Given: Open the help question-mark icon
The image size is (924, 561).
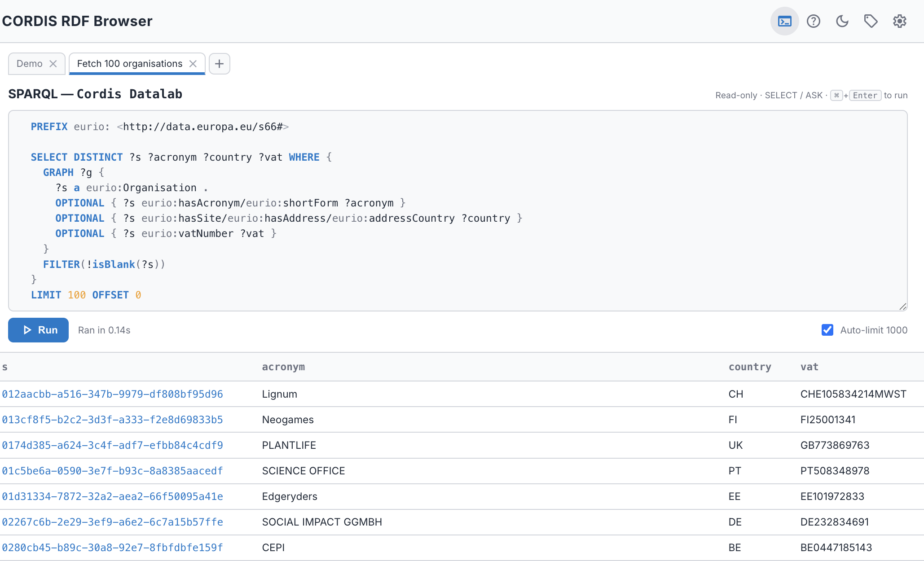Looking at the screenshot, I should tap(813, 21).
